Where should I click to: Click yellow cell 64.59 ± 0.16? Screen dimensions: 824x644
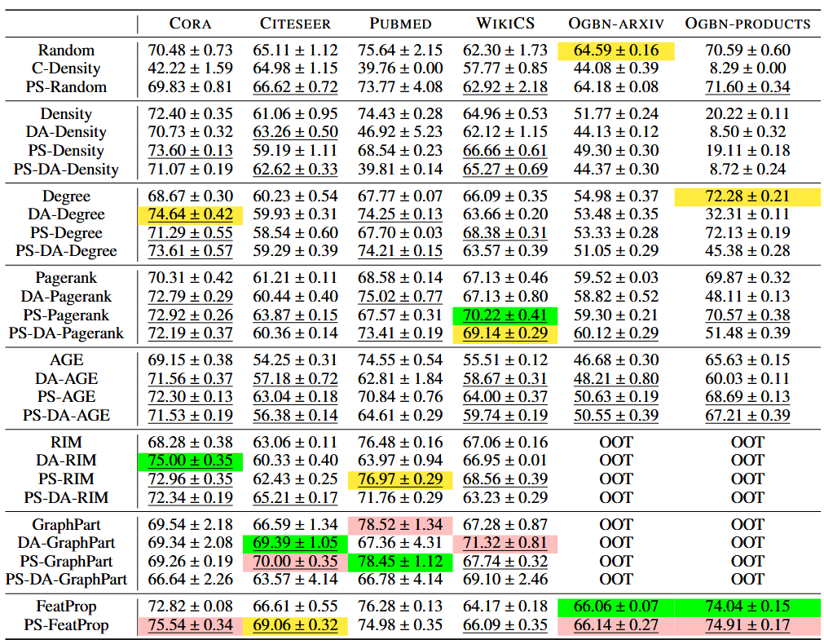pos(616,51)
